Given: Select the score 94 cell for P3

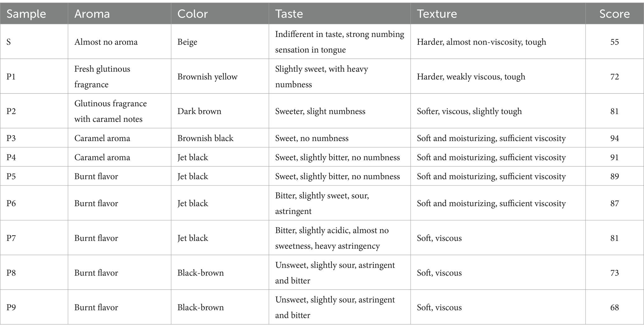Looking at the screenshot, I should (614, 138).
